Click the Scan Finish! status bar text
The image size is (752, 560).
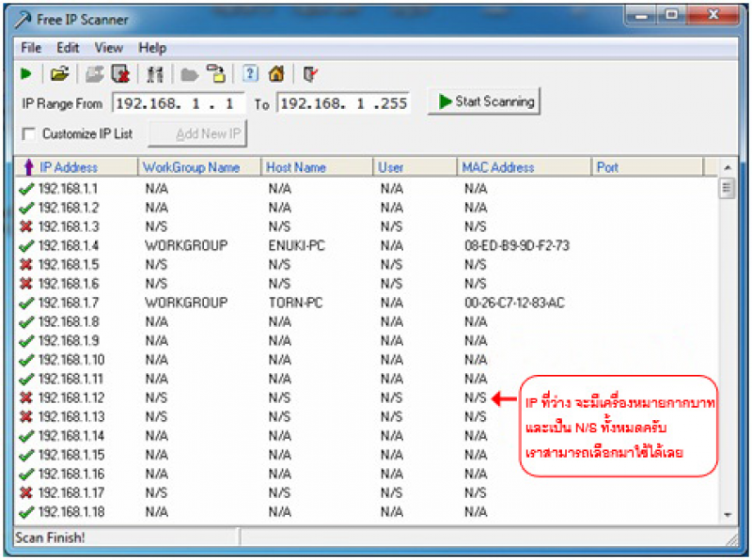(50, 537)
